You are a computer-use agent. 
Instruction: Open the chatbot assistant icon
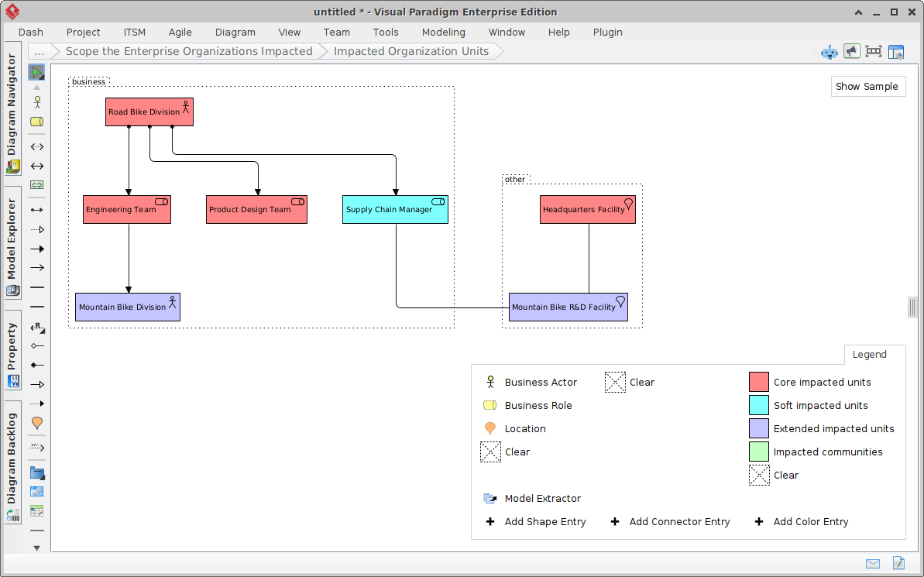829,51
